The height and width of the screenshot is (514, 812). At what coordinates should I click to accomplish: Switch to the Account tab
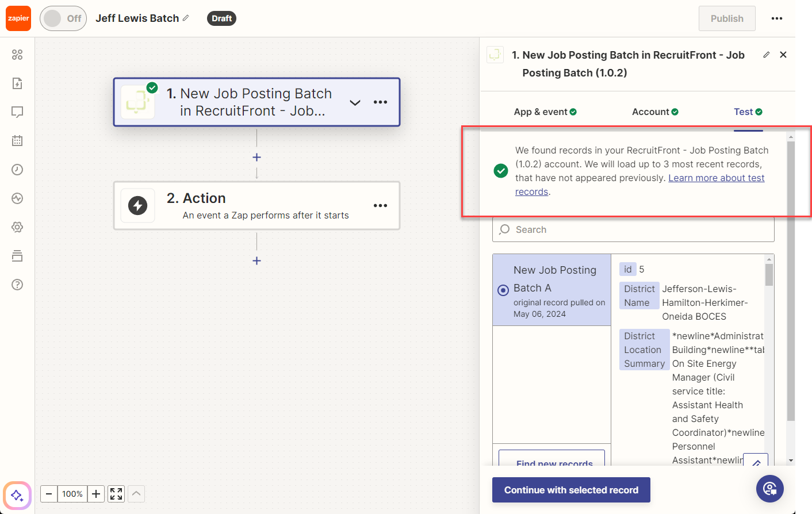655,112
